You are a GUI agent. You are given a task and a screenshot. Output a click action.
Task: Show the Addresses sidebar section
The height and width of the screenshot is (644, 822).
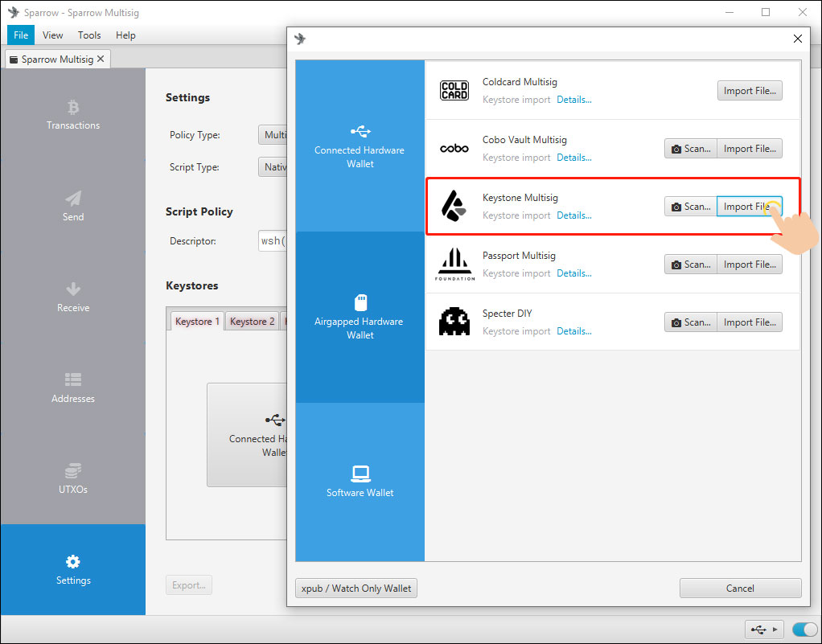[x=73, y=388]
